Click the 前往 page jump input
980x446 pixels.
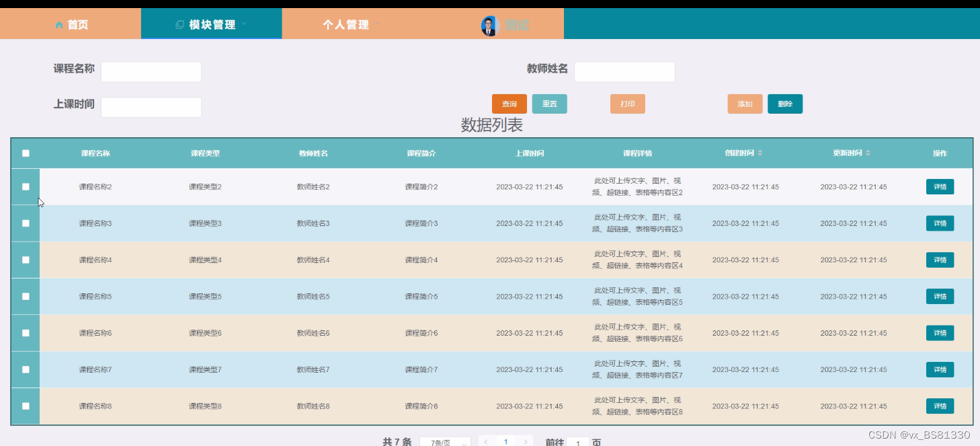pyautogui.click(x=578, y=442)
